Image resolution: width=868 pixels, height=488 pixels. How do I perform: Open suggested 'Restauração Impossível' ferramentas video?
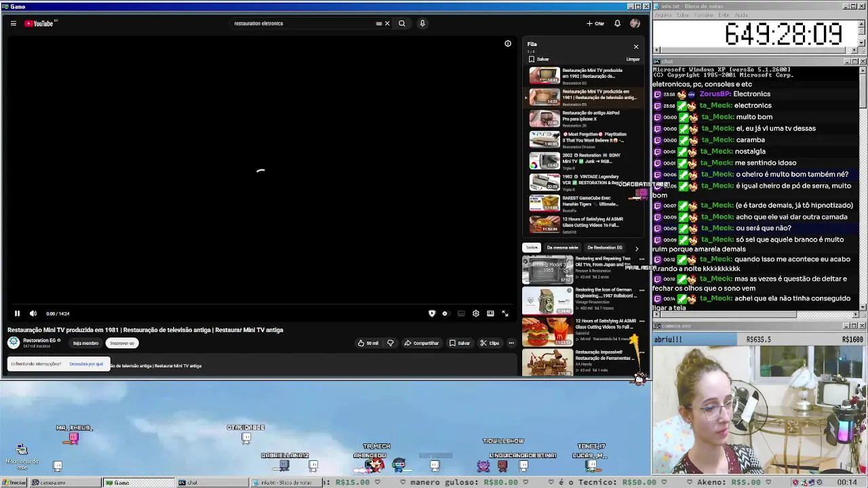coord(580,361)
